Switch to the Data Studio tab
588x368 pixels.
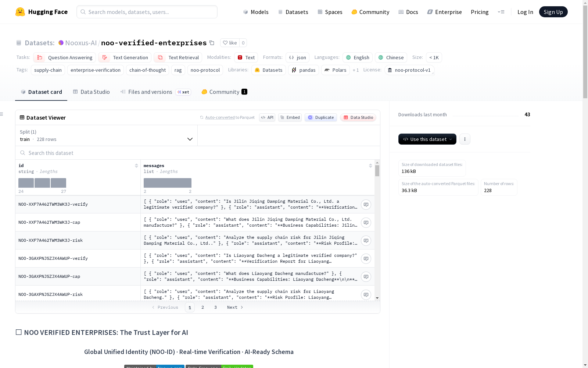click(x=91, y=92)
